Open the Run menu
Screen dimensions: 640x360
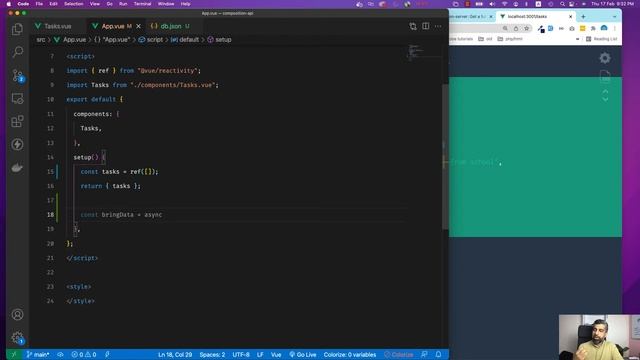[x=123, y=4]
